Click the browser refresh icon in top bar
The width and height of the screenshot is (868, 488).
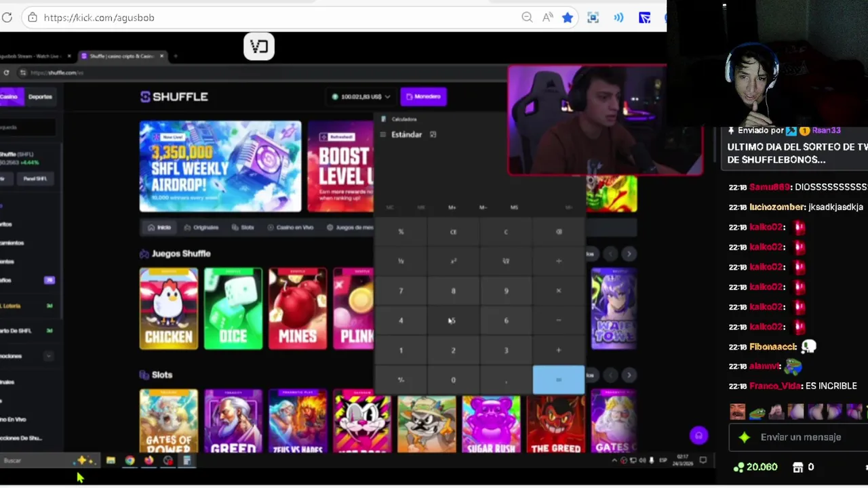(x=6, y=18)
